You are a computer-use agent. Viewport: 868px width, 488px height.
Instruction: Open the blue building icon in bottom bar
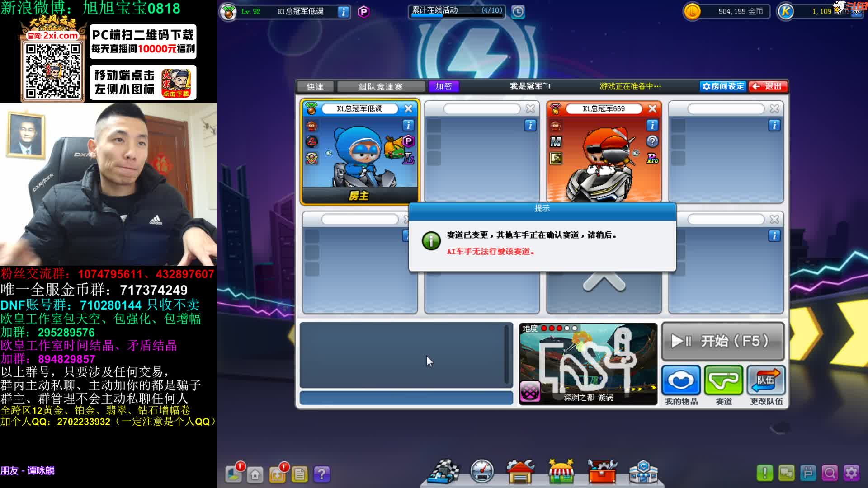(643, 472)
